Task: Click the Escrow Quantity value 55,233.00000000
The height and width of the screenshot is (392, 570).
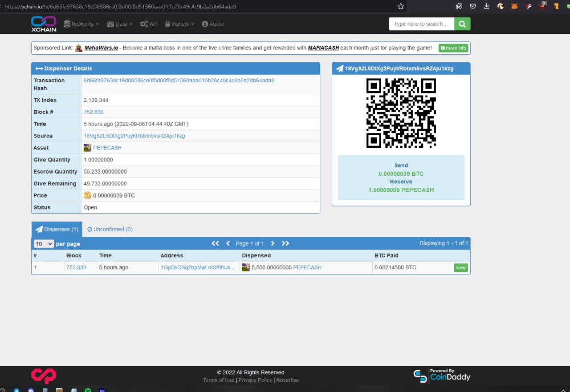Action: (x=105, y=171)
